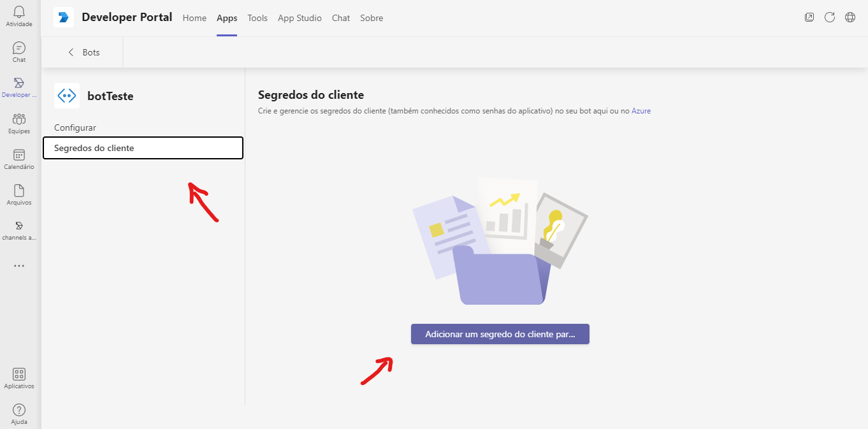The image size is (868, 429).
Task: Open the Aplicativos apps icon
Action: 19,375
